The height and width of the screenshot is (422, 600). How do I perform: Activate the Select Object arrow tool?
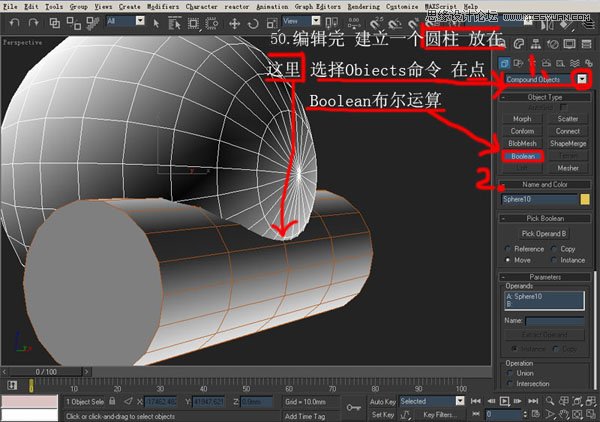pyautogui.click(x=156, y=24)
